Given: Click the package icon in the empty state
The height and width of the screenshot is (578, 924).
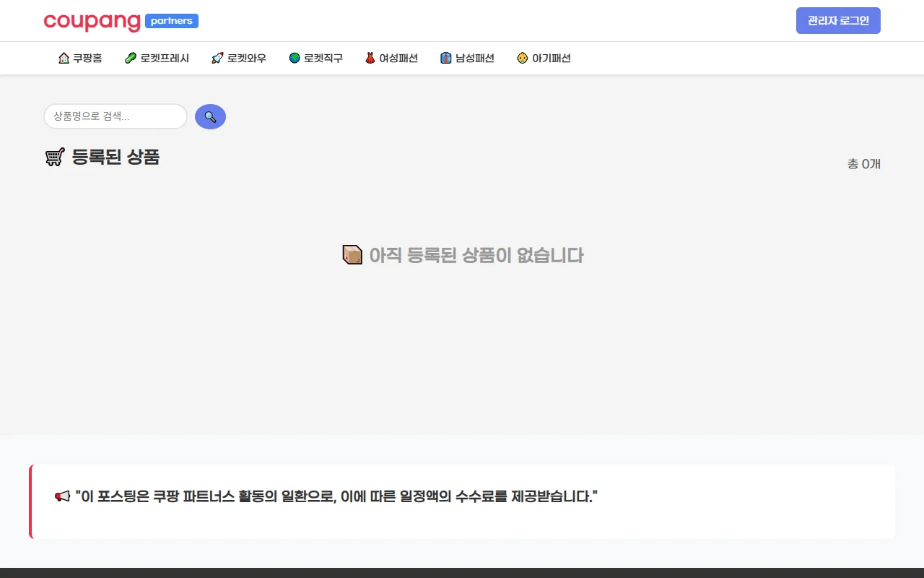Looking at the screenshot, I should pyautogui.click(x=352, y=254).
